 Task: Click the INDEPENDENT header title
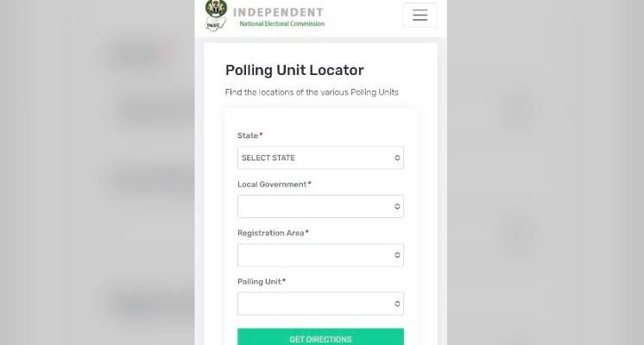click(278, 12)
